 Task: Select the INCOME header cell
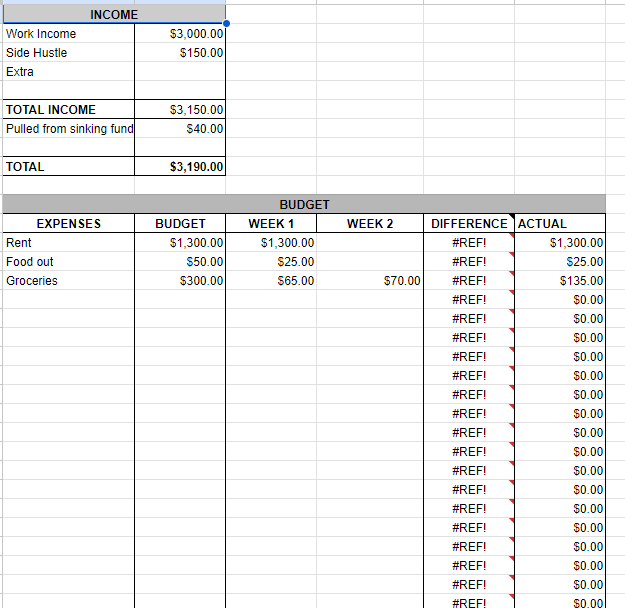(114, 14)
